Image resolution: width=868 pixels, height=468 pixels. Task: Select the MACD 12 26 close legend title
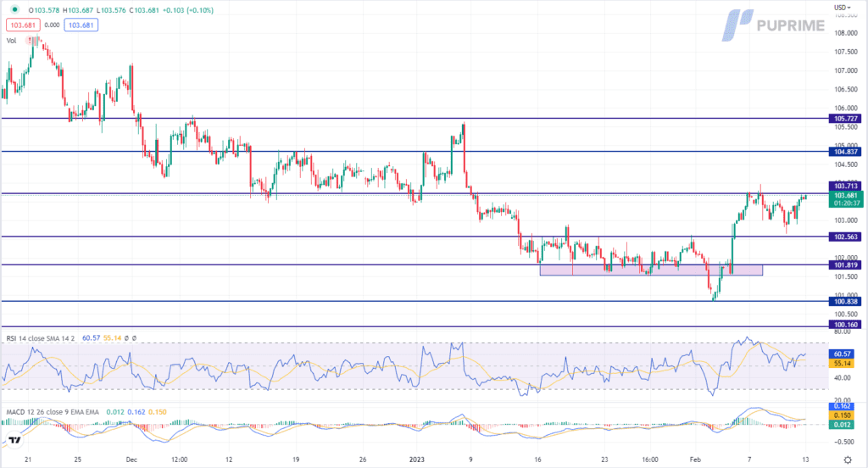click(53, 412)
